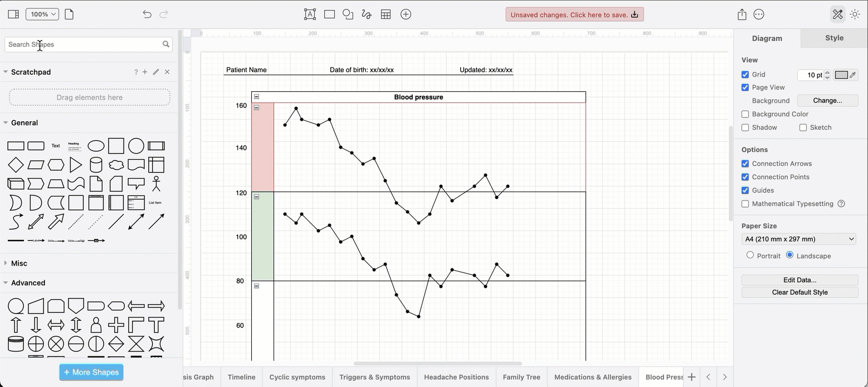Image resolution: width=868 pixels, height=387 pixels.
Task: Open the Family Tree page tab
Action: coord(521,377)
